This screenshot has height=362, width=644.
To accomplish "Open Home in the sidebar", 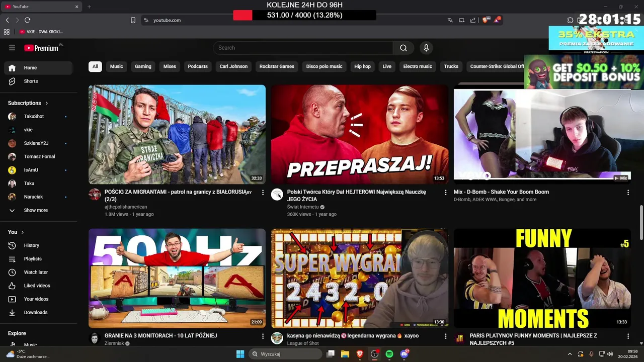I will pos(38,68).
